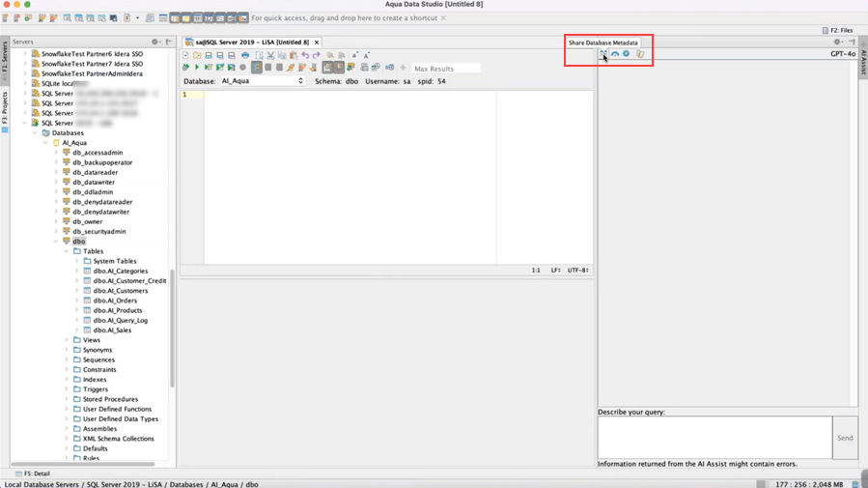Click the Share Database Metadata icon
868x488 pixels.
tap(603, 54)
